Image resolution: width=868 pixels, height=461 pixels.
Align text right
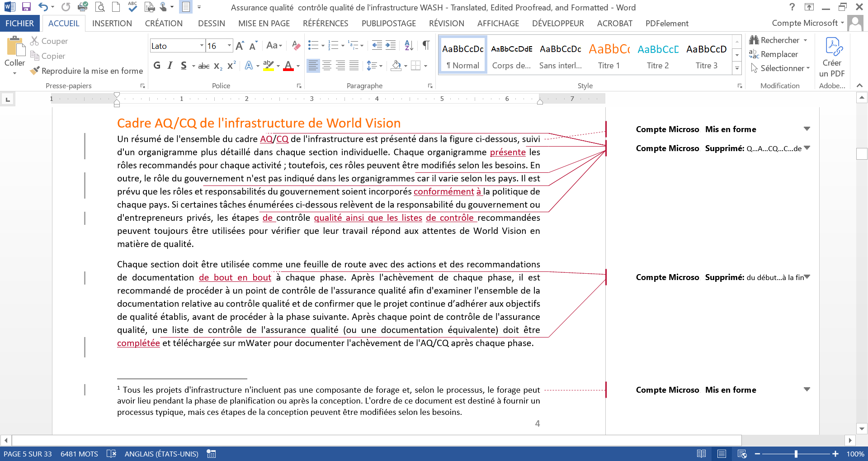(x=340, y=66)
